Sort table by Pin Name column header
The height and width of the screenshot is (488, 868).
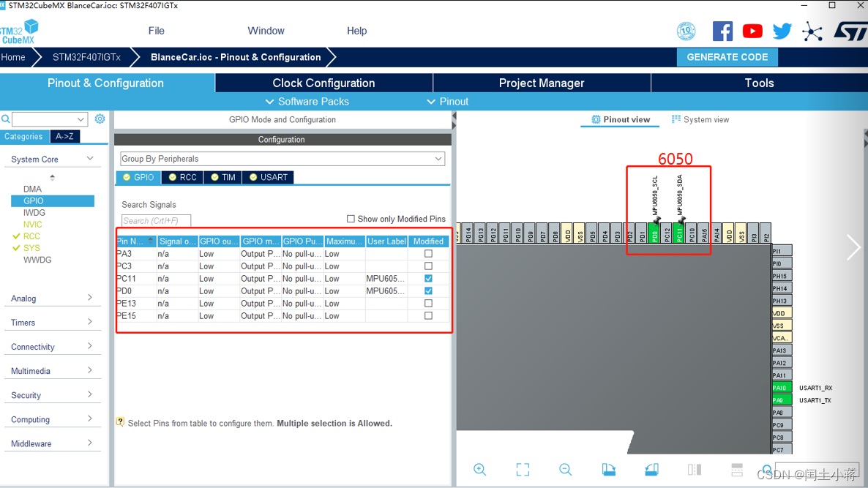(x=136, y=241)
